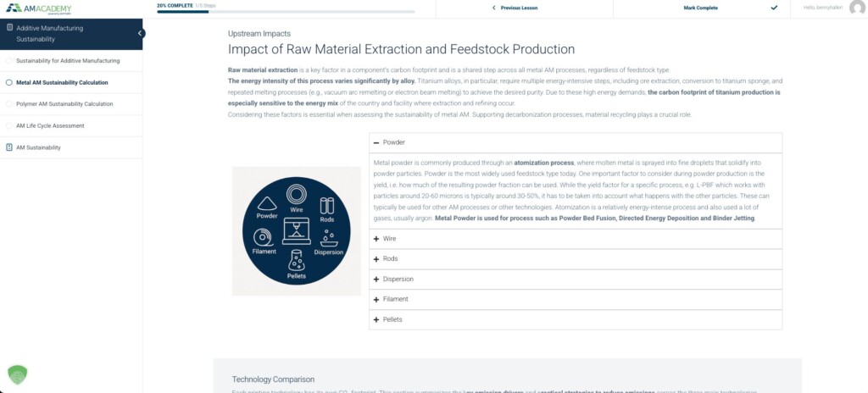Image resolution: width=868 pixels, height=393 pixels.
Task: Click the Polymer AM Sustainability Calculation status circle
Action: 8,104
